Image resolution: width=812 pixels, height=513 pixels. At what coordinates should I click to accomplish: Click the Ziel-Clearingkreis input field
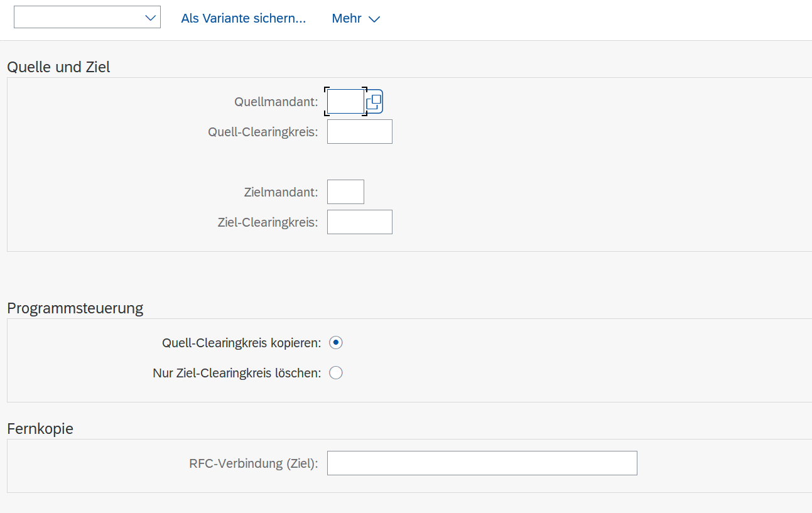[x=359, y=222]
